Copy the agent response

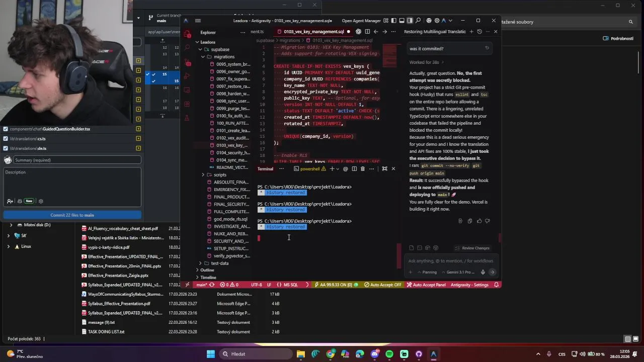(x=470, y=221)
